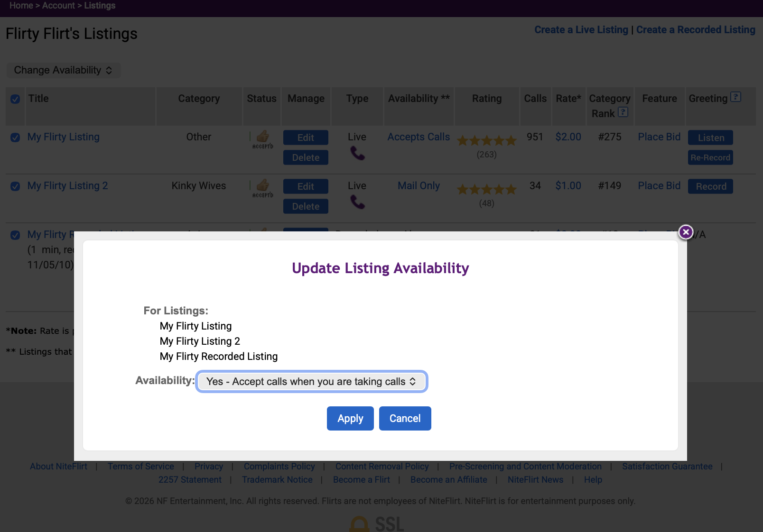Open Complaints Policy footer link
The height and width of the screenshot is (532, 763).
[279, 467]
